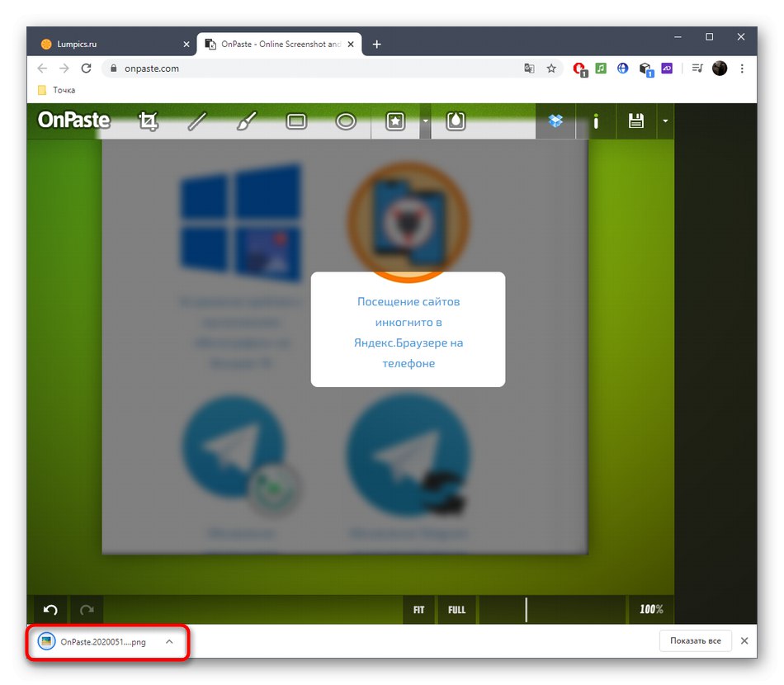Expand the save options dropdown arrow
The height and width of the screenshot is (685, 784).
[665, 120]
